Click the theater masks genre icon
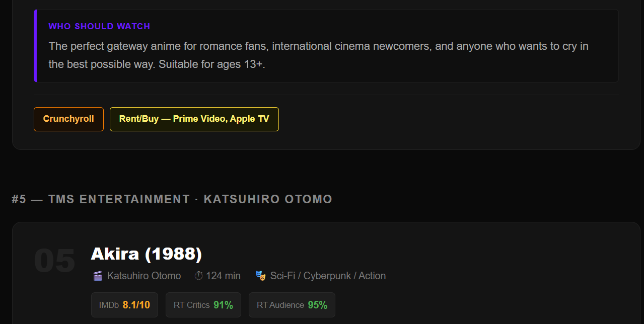The height and width of the screenshot is (324, 644). [260, 275]
